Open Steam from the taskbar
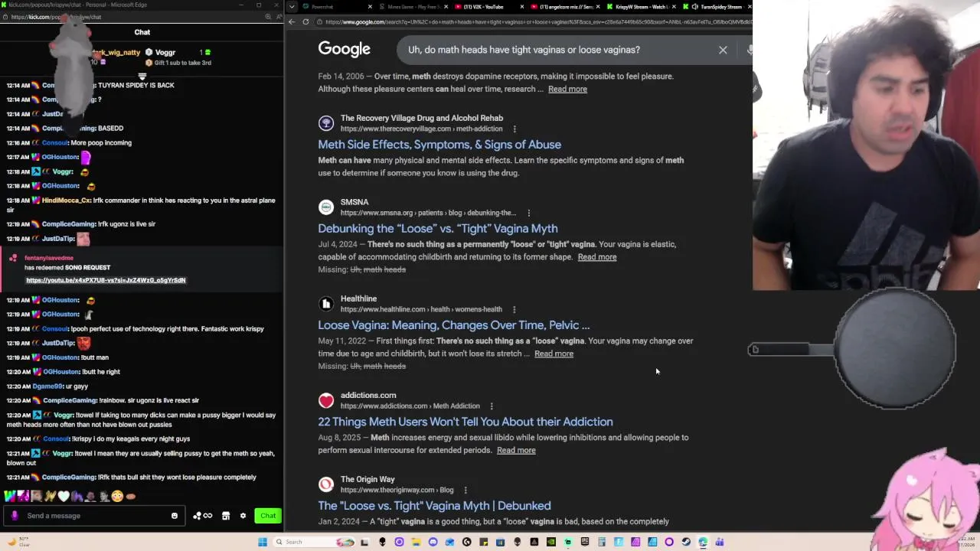Screen dimensions: 980x551 pyautogui.click(x=686, y=542)
